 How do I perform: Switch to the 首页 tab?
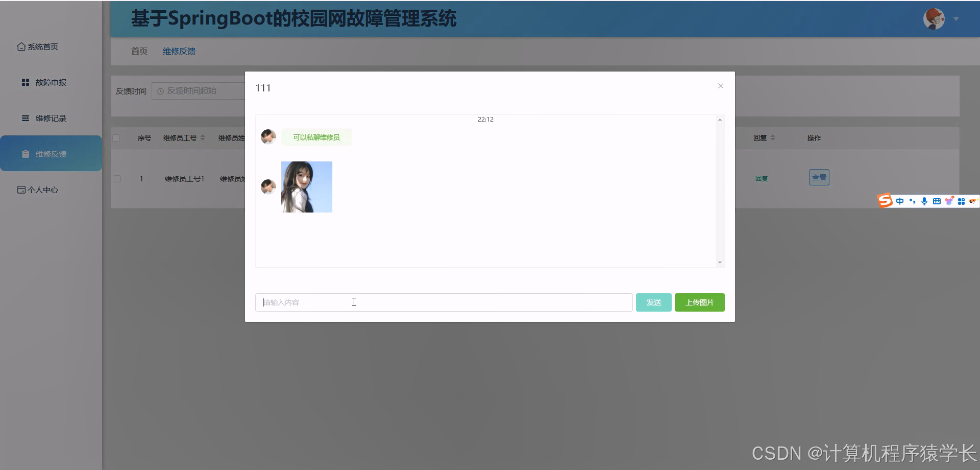(x=139, y=51)
